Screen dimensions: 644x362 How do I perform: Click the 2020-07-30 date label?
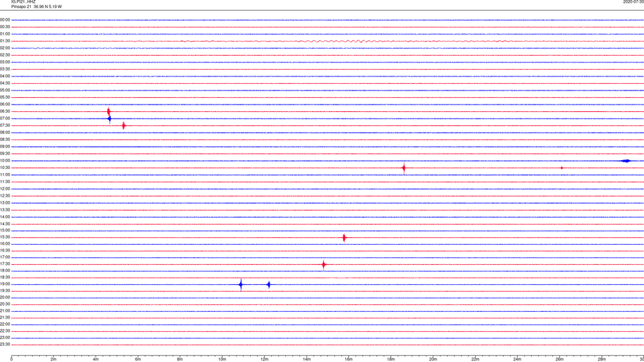coord(633,1)
